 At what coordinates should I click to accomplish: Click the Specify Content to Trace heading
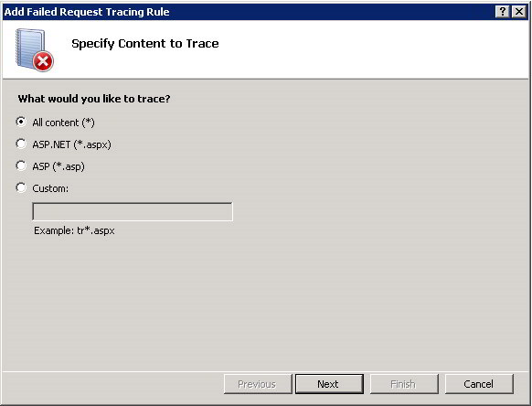tap(145, 44)
